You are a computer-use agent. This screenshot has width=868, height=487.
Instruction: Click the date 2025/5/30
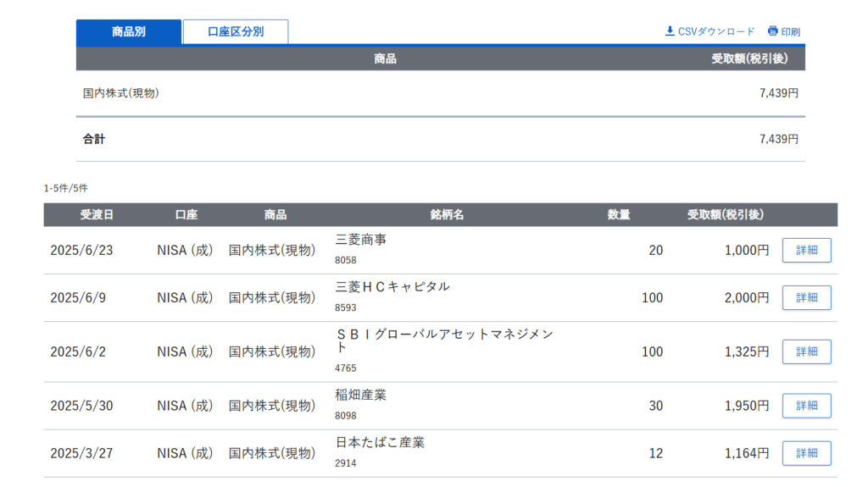(81, 406)
